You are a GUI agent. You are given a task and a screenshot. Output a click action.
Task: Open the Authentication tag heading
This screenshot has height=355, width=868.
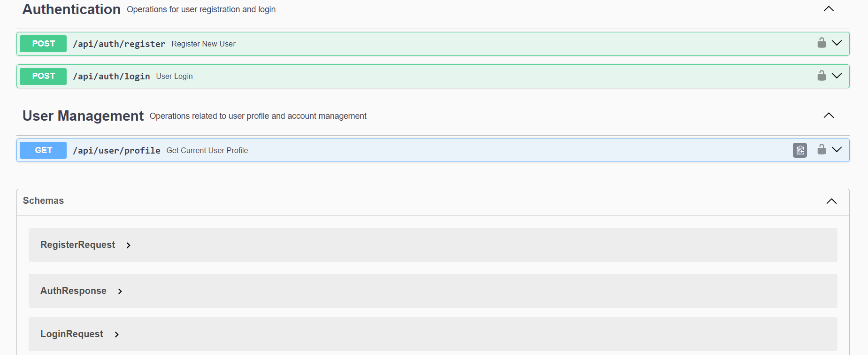tap(71, 9)
